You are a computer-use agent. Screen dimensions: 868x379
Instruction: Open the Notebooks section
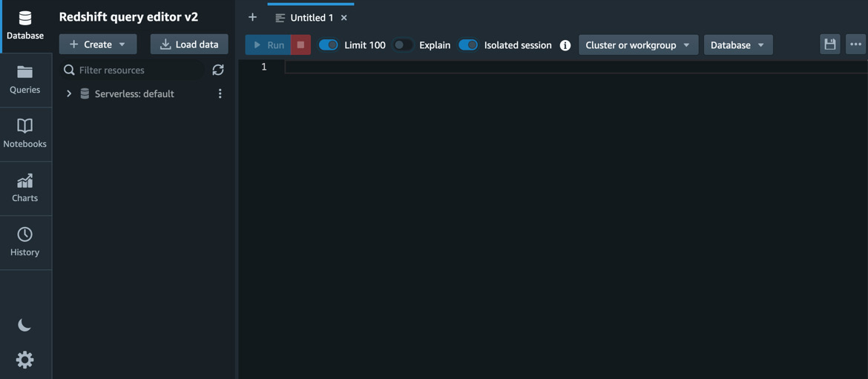pos(25,134)
